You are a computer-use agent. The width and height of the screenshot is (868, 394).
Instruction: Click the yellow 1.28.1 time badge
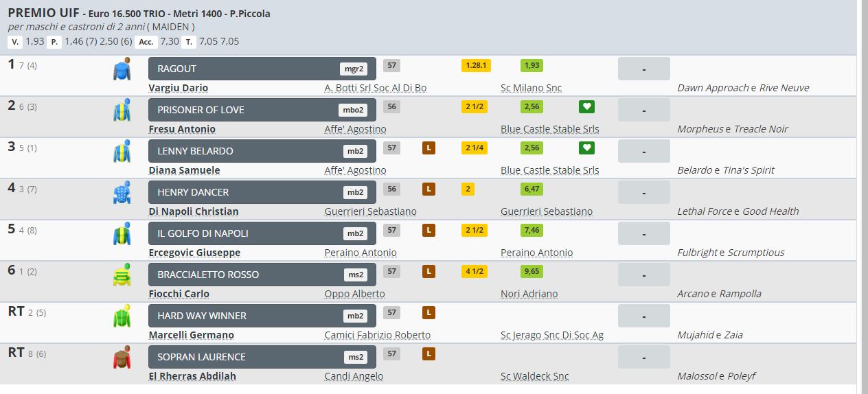[x=476, y=65]
